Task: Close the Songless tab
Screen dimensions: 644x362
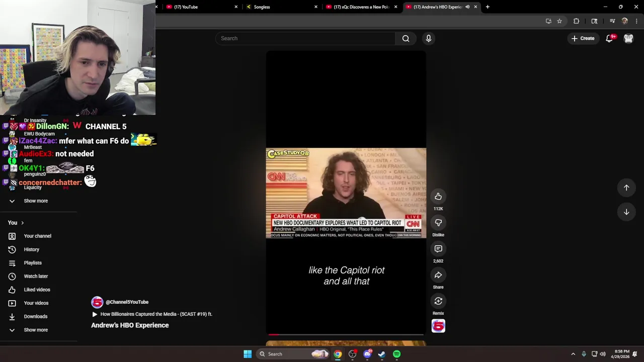Action: click(x=316, y=7)
